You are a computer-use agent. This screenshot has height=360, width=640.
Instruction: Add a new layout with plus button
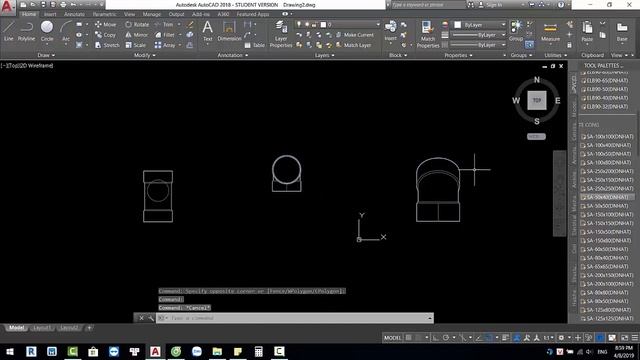89,328
